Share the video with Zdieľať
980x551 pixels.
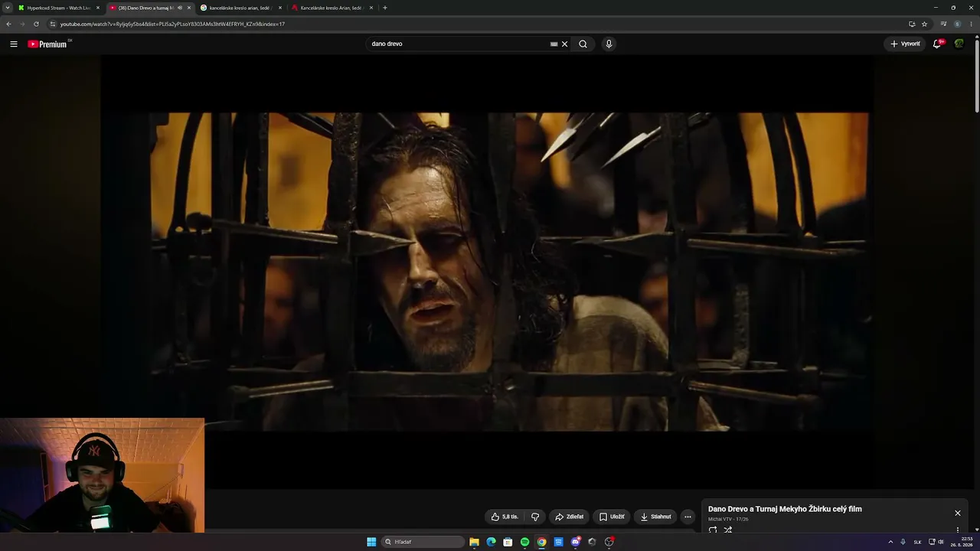tap(569, 517)
